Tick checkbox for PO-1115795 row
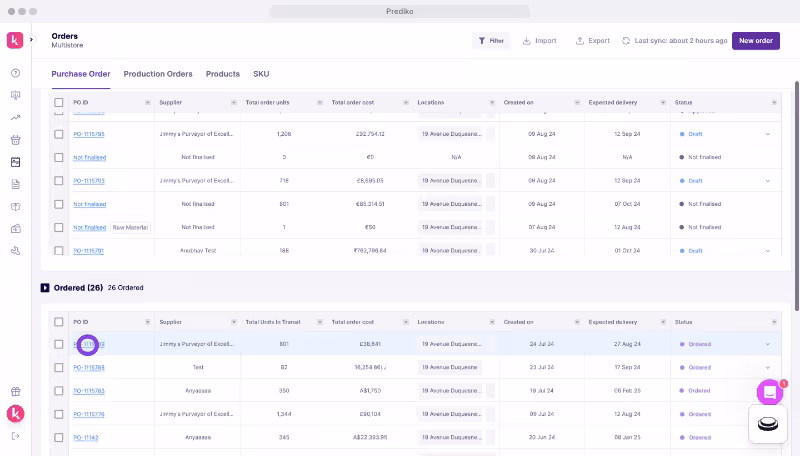Screen dimensions: 800x456 point(59,134)
